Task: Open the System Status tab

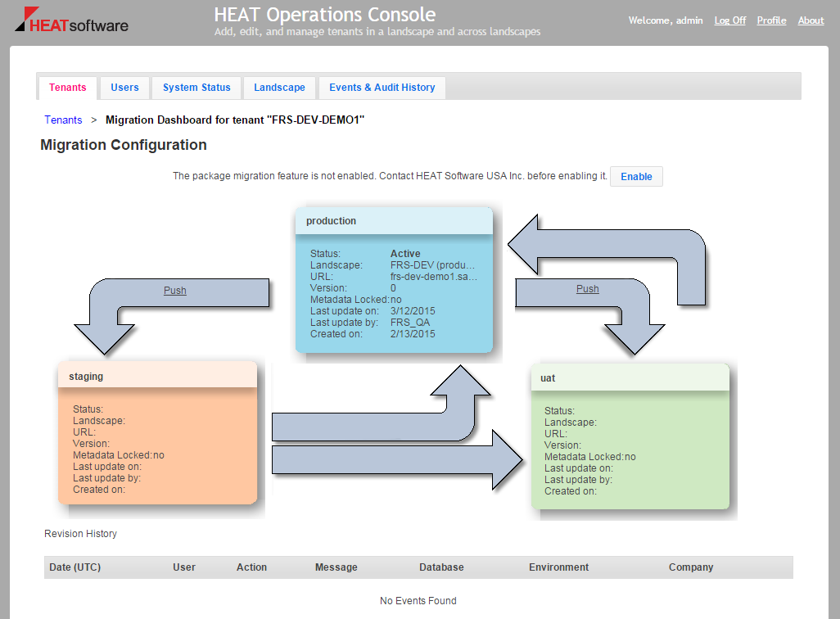Action: point(196,87)
